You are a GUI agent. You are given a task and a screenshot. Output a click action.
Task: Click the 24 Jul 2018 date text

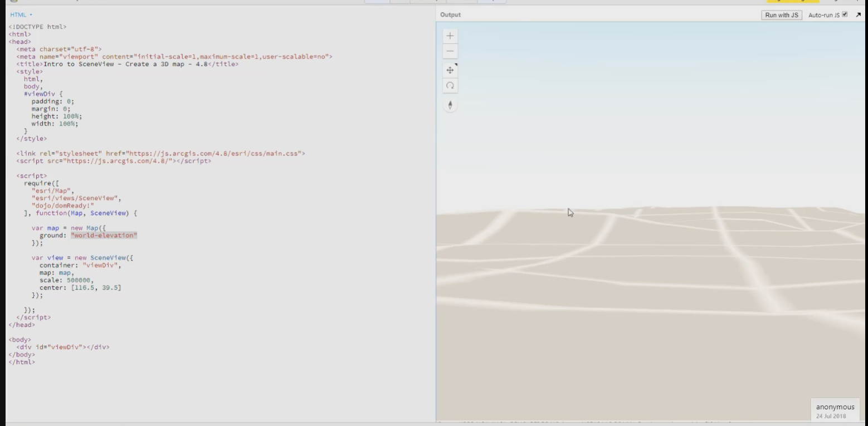(831, 416)
